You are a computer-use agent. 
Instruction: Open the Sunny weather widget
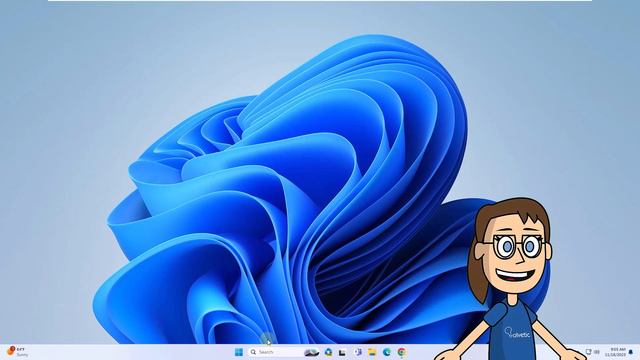click(17, 352)
